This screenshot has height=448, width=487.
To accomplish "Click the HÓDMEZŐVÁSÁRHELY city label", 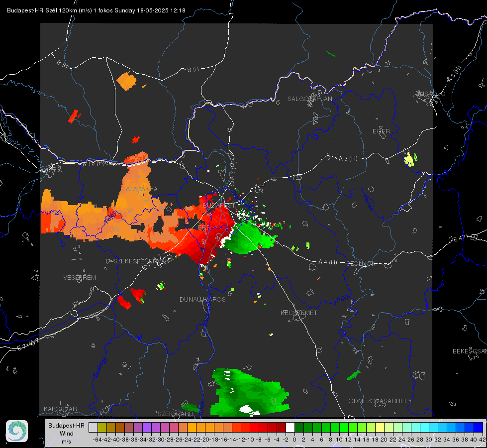I will tap(378, 401).
